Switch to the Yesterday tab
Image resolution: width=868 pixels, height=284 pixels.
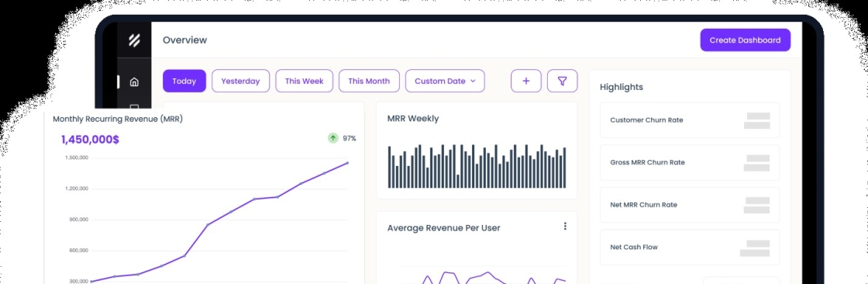(241, 81)
